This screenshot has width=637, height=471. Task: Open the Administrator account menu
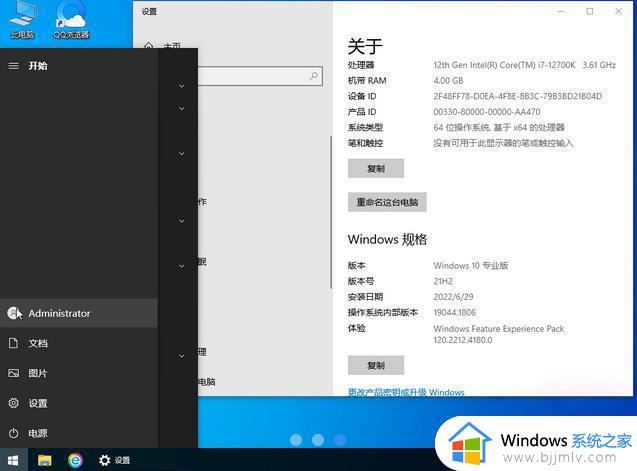(58, 313)
